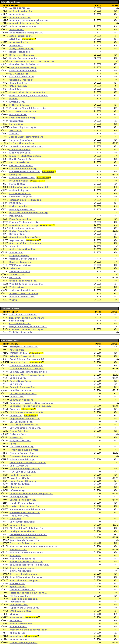Click the checkmark icon beside ticker UNH
120x644 pixels.
(1, 281)
